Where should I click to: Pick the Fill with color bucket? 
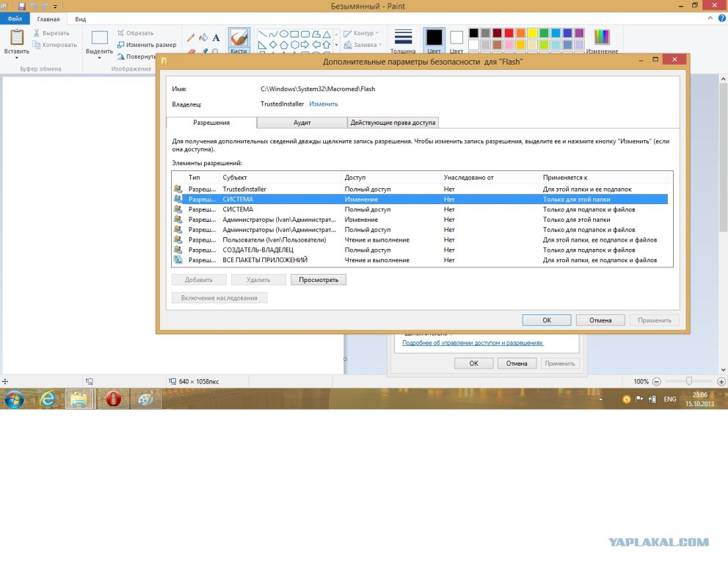[203, 37]
